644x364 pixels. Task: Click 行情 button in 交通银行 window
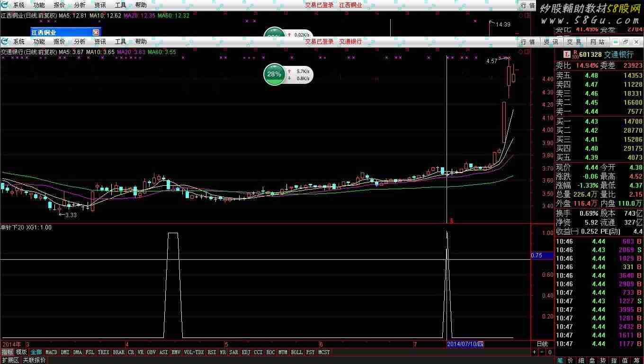coord(528,42)
